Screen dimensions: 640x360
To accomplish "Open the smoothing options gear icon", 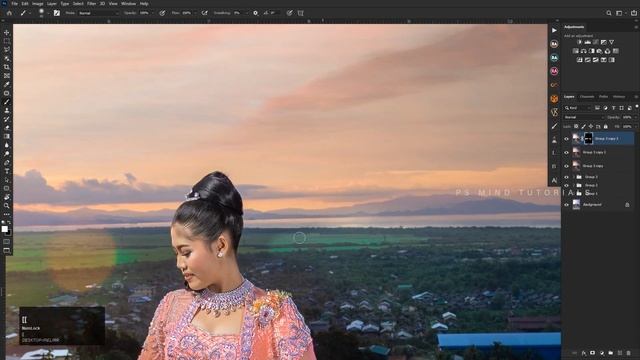I will coord(256,13).
